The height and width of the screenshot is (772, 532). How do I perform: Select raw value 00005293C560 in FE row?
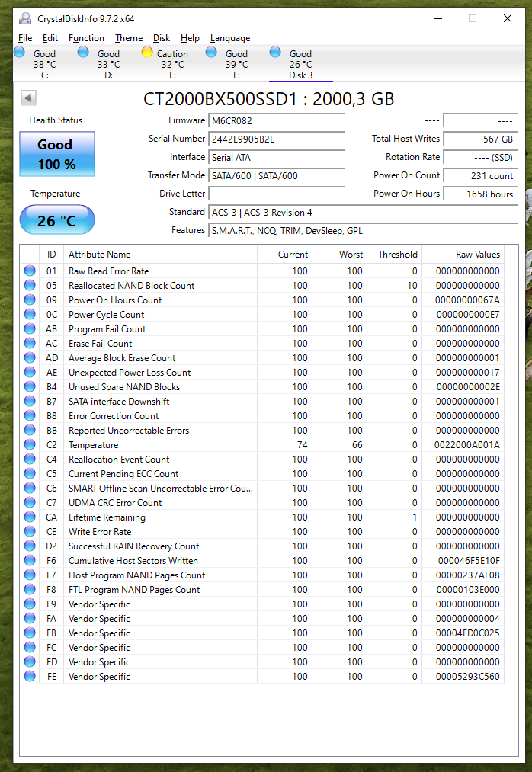pyautogui.click(x=467, y=677)
